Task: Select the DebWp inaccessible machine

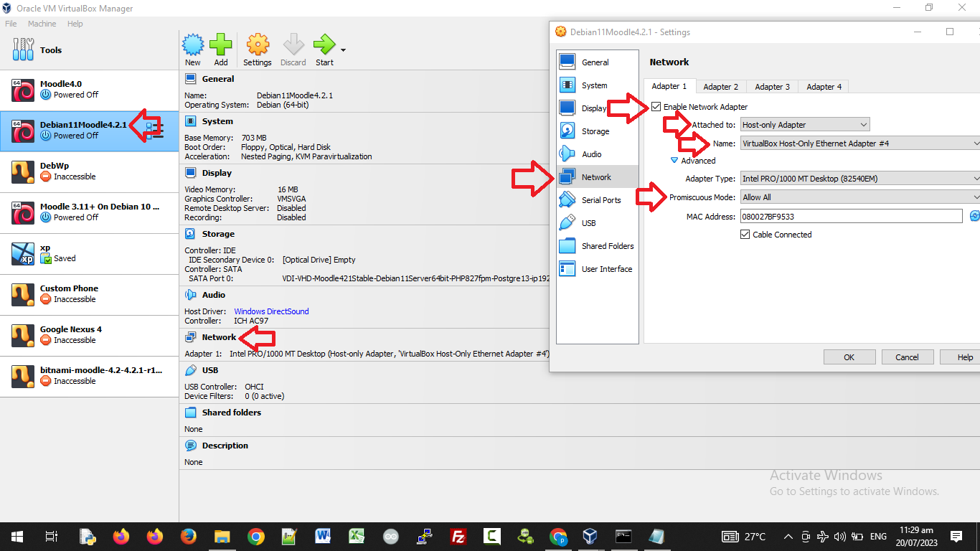Action: click(89, 171)
